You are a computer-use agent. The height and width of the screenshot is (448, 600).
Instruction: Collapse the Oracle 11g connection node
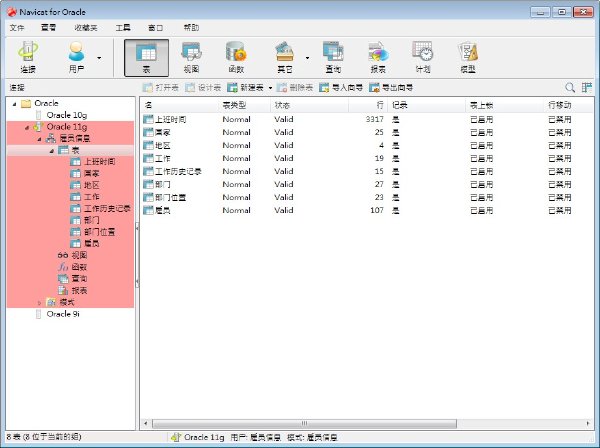(27, 127)
